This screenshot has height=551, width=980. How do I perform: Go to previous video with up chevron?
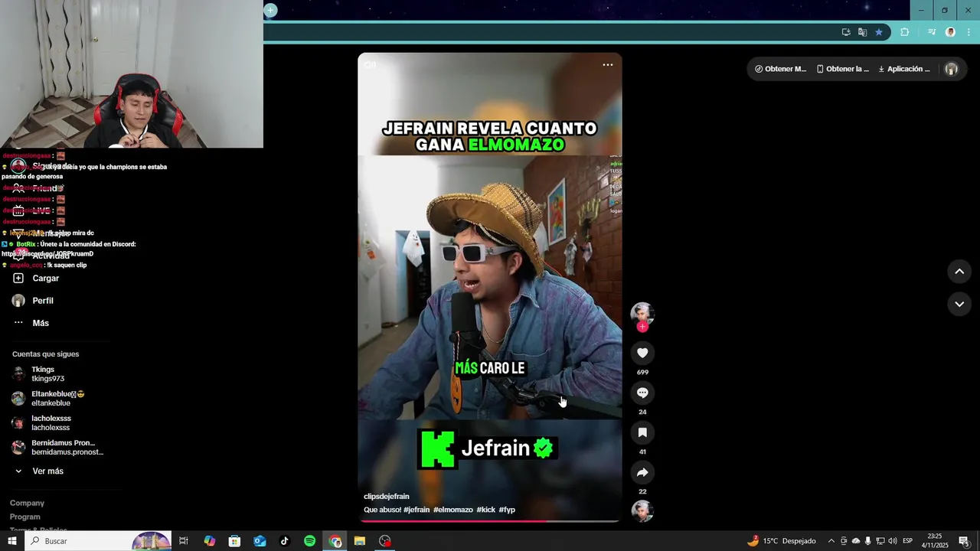click(x=959, y=272)
